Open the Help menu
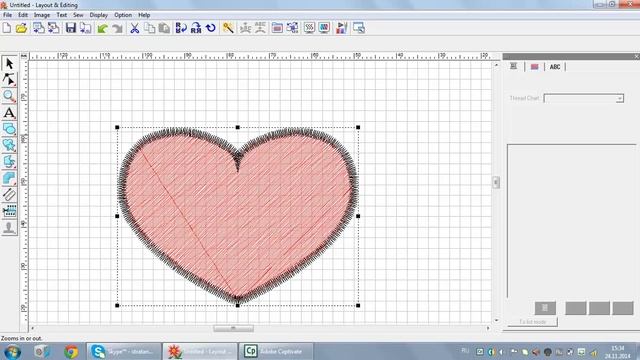640x360 pixels. click(x=144, y=15)
